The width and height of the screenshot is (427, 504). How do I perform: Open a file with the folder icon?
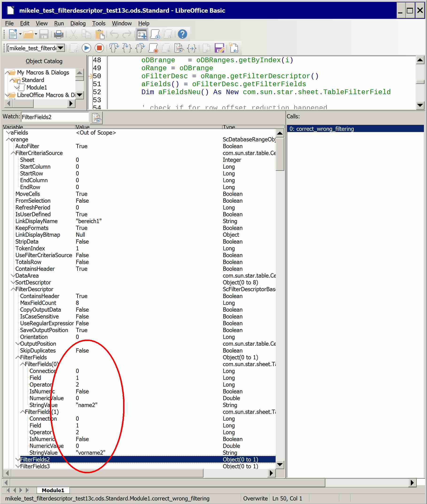pos(28,34)
